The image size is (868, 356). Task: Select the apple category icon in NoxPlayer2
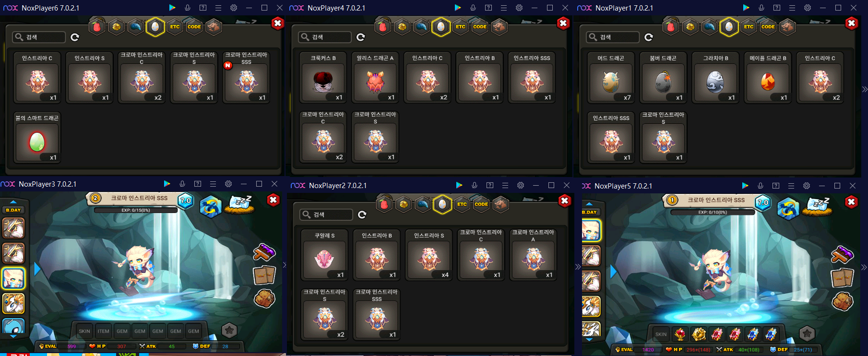pos(384,204)
